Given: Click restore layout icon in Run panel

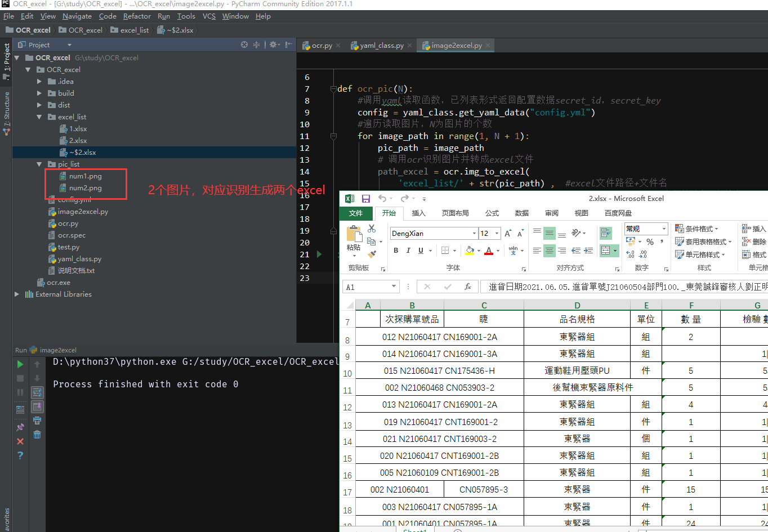Looking at the screenshot, I should click(x=20, y=410).
